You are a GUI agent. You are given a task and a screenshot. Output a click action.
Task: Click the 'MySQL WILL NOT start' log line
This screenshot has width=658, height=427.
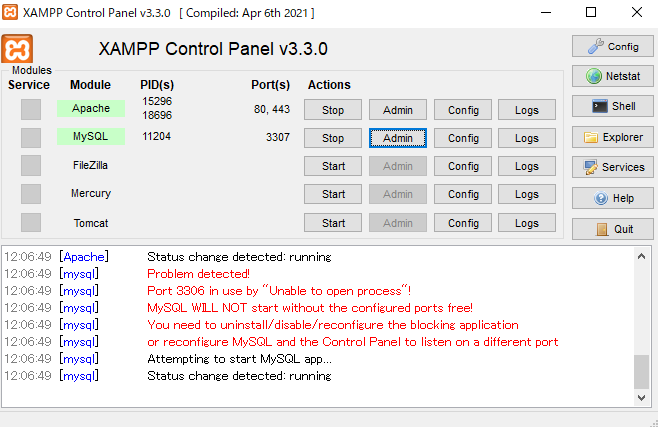tap(310, 308)
